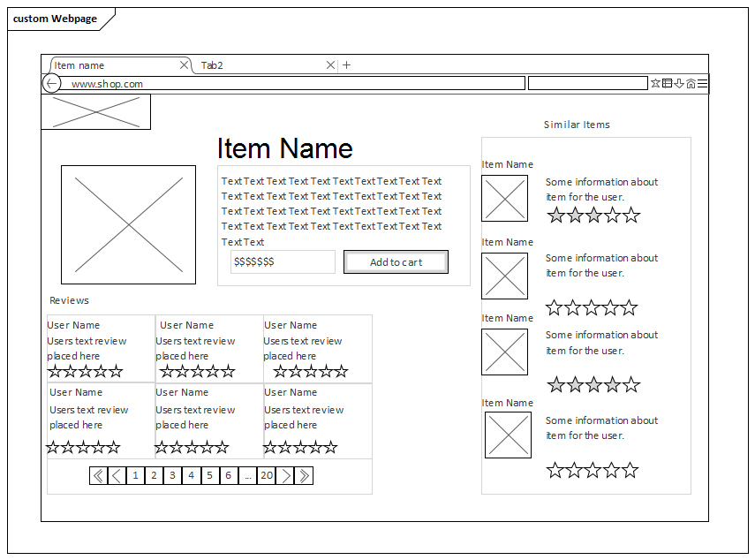Click the bookmarks grid icon in the toolbar

[x=667, y=83]
